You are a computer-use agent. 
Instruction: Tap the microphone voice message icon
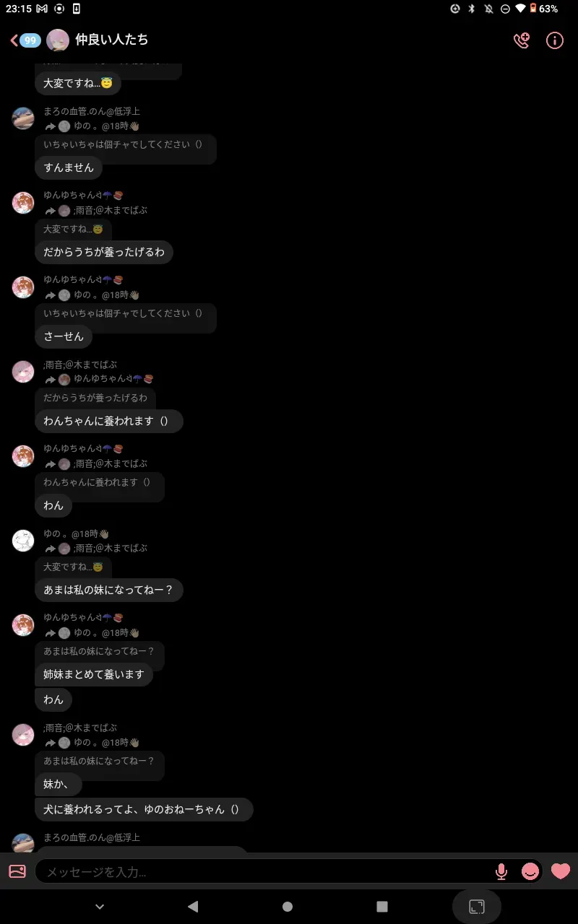pyautogui.click(x=501, y=872)
